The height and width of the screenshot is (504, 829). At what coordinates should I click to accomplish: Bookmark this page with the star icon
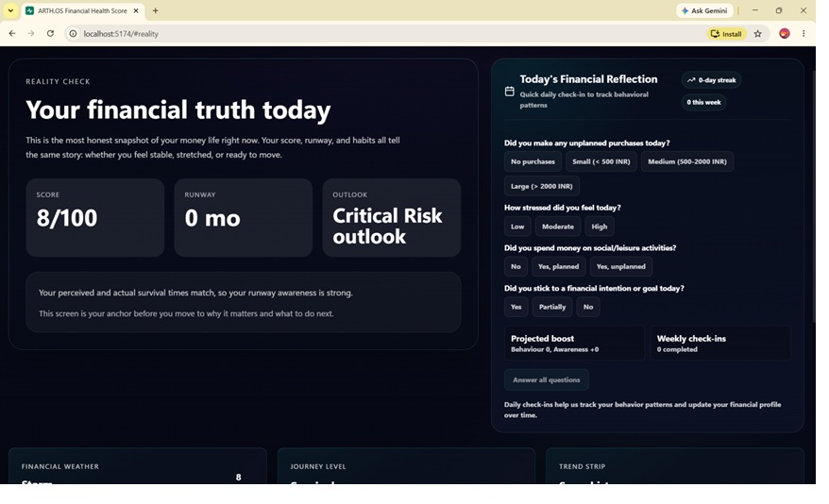[757, 34]
